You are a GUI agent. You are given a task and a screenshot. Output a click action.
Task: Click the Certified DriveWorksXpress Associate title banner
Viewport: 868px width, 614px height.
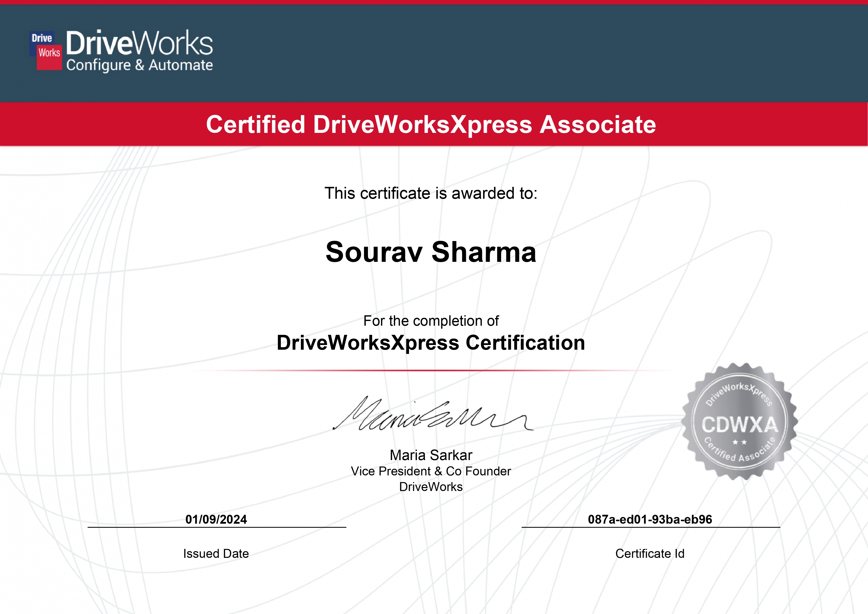431,124
